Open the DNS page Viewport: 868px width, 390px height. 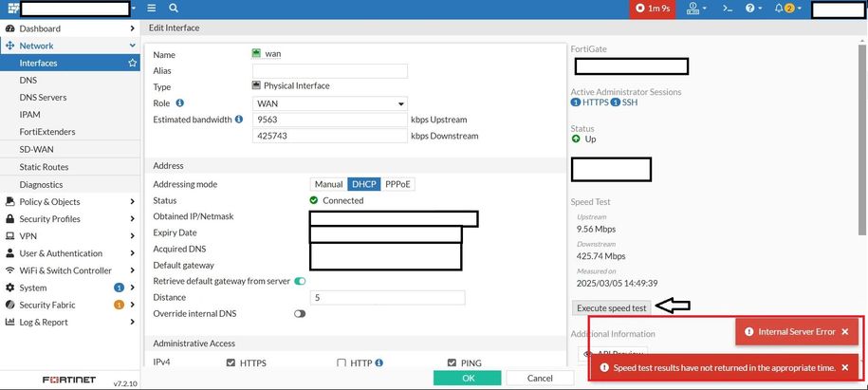coord(70,81)
